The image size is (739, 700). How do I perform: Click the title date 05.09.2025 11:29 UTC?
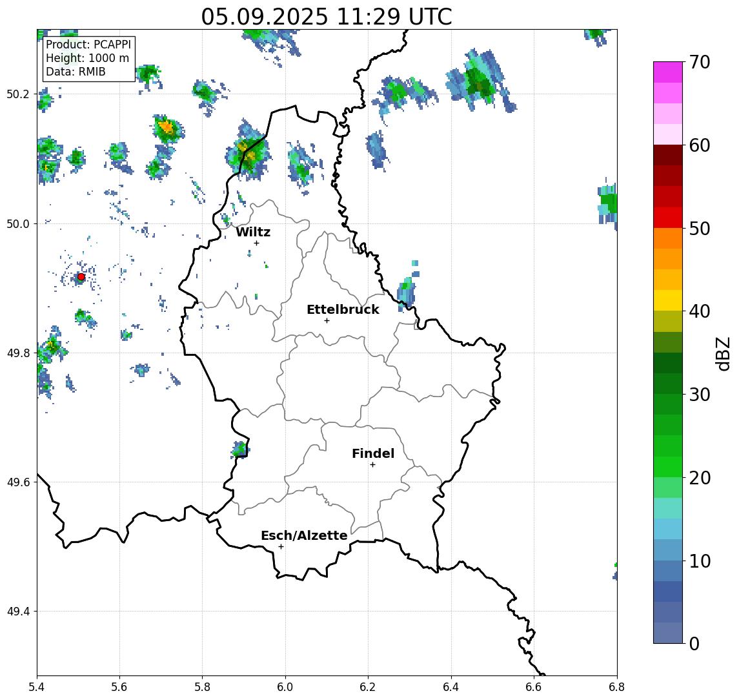click(x=327, y=17)
